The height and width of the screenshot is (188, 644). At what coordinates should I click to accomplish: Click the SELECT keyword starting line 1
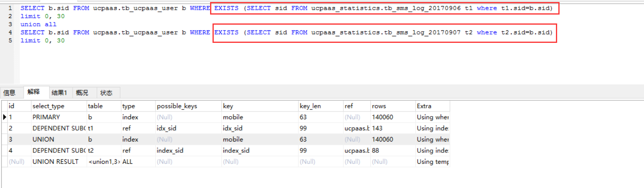tap(32, 8)
